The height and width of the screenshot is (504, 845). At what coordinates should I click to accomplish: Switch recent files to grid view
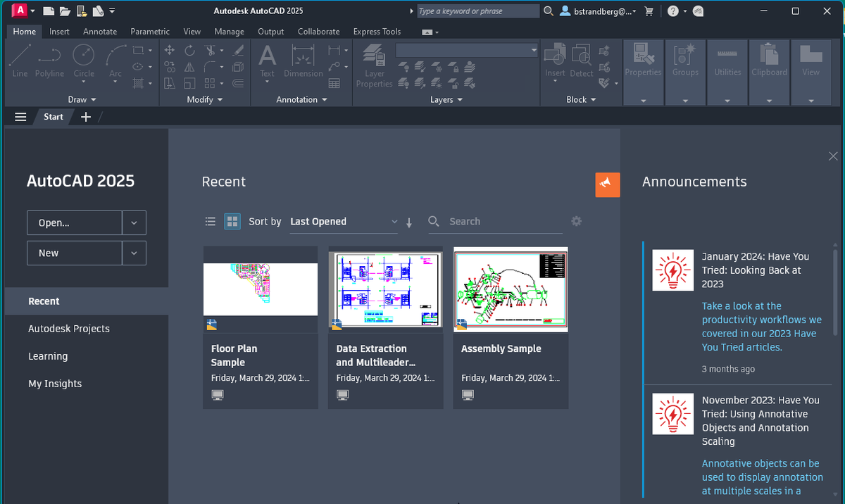(232, 222)
